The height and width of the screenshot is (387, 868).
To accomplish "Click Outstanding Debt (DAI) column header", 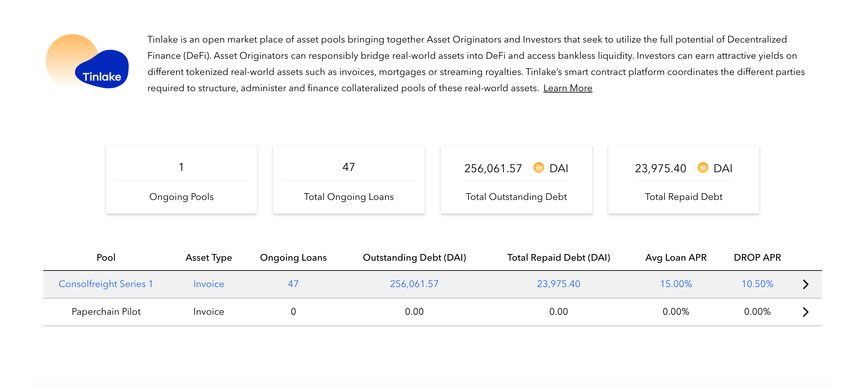I will point(414,258).
